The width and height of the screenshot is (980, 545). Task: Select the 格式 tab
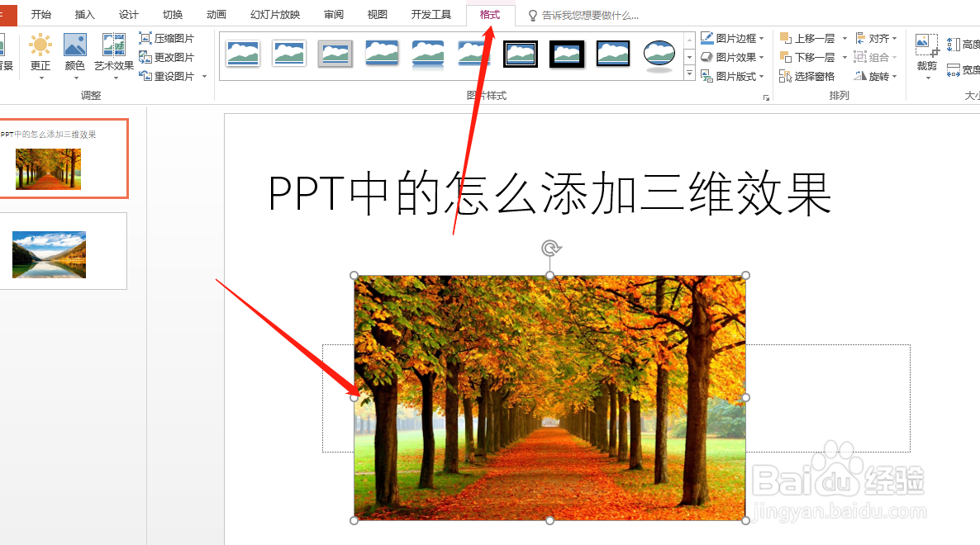point(490,14)
